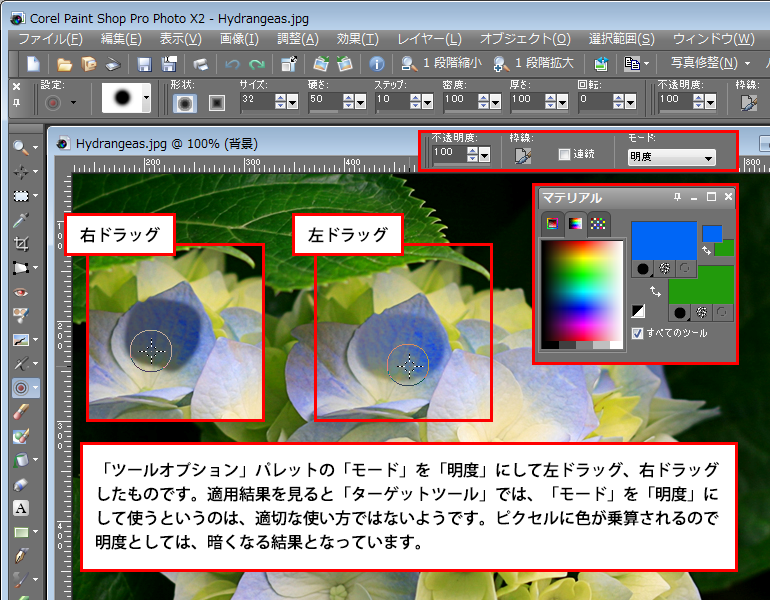Expand the Zoom tool flyout arrow

coord(35,147)
